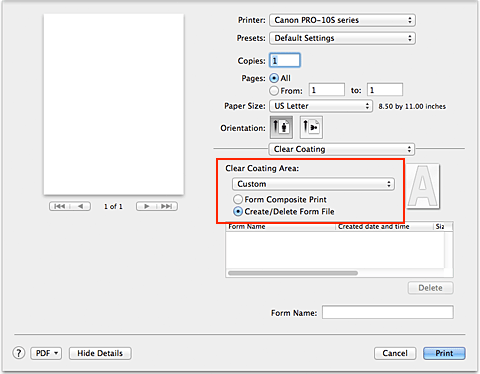Image resolution: width=480 pixels, height=374 pixels.
Task: Select the All pages radio button
Action: coord(274,78)
